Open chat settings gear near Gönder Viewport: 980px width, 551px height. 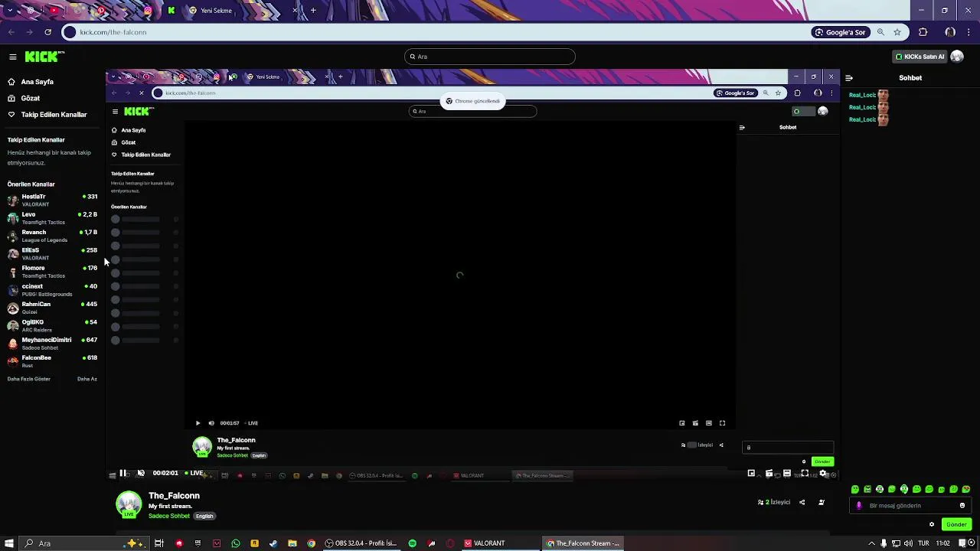pos(932,524)
